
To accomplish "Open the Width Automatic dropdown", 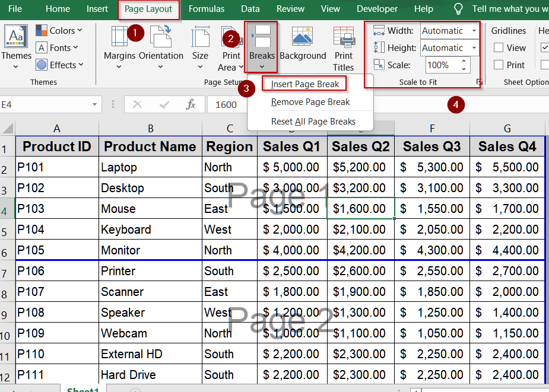I will 474,31.
